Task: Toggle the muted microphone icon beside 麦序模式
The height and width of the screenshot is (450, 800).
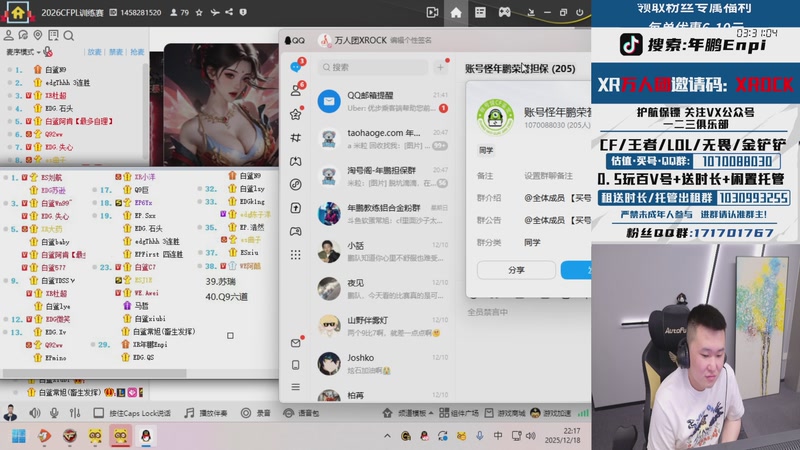Action: pos(48,52)
